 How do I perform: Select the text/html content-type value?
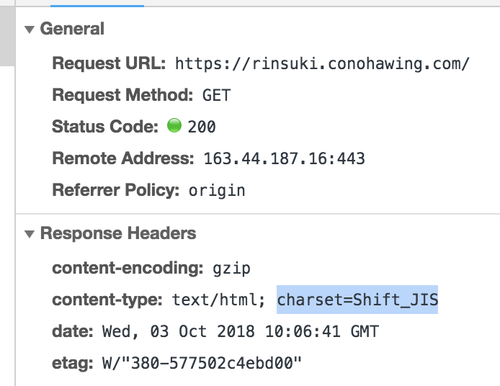(x=219, y=300)
